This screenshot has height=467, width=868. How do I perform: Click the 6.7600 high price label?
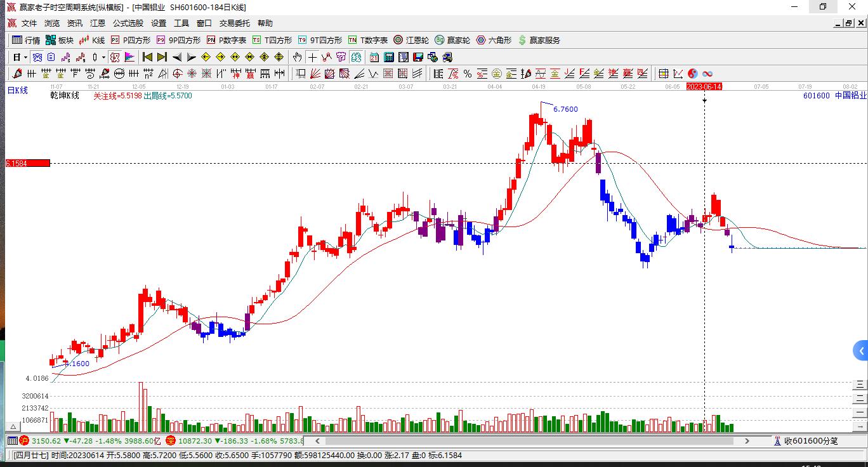[x=565, y=109]
